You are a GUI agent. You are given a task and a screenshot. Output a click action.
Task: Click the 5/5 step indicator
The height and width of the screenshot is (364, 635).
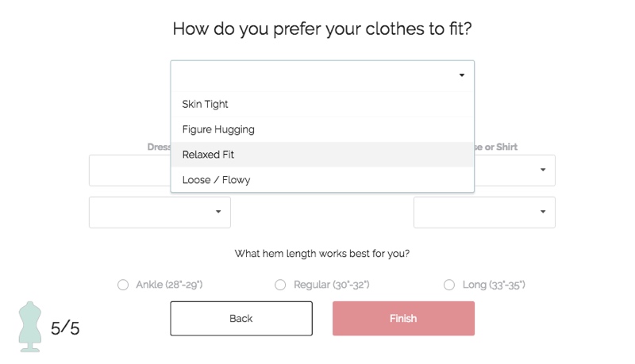coord(65,327)
